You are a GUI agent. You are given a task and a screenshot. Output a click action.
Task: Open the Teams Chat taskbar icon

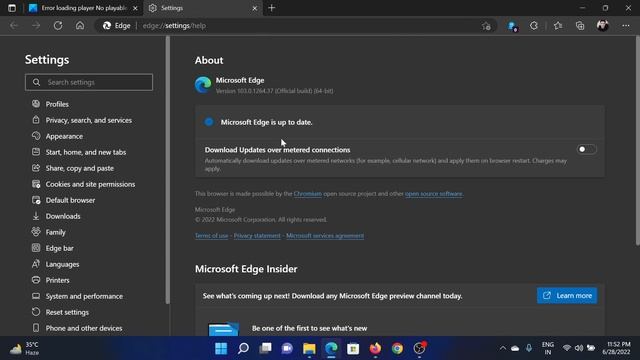click(x=287, y=349)
